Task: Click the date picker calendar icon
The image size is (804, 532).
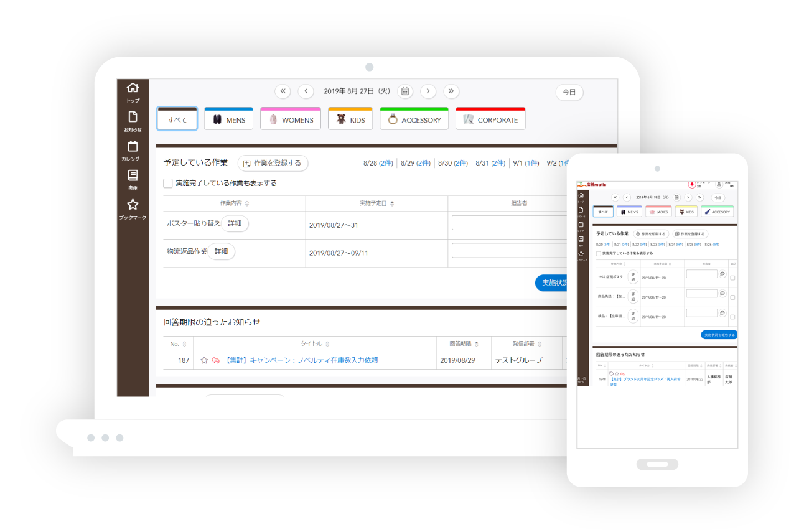Action: click(405, 91)
